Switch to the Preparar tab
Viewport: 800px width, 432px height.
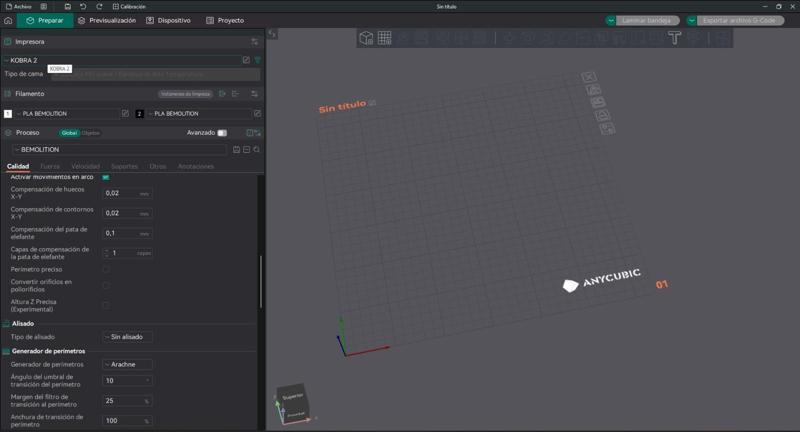pos(45,20)
